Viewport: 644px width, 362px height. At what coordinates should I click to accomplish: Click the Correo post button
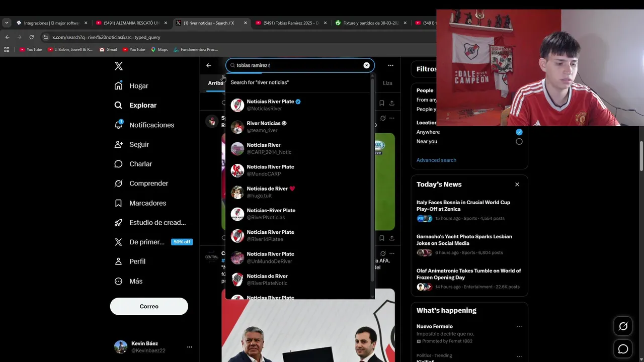(149, 306)
